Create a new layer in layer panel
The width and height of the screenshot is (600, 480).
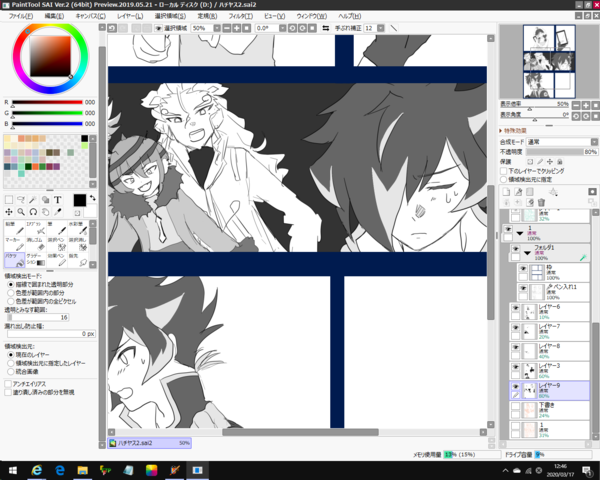tap(506, 192)
